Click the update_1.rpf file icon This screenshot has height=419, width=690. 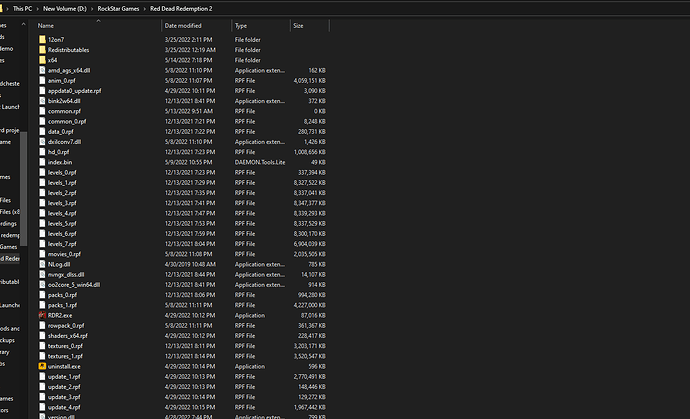42,376
